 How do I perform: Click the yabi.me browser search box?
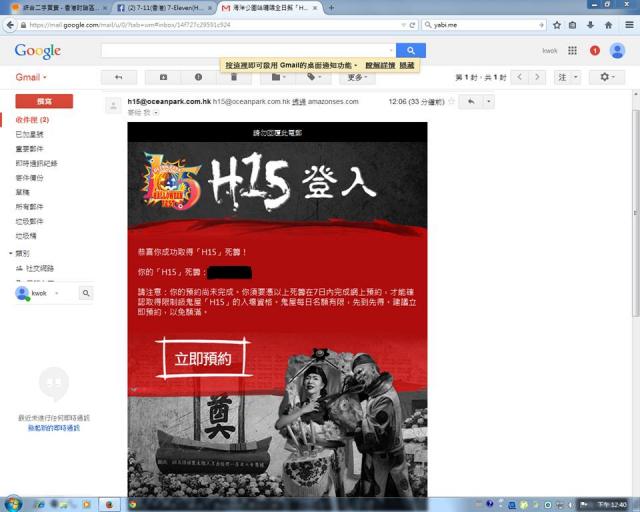click(x=484, y=25)
